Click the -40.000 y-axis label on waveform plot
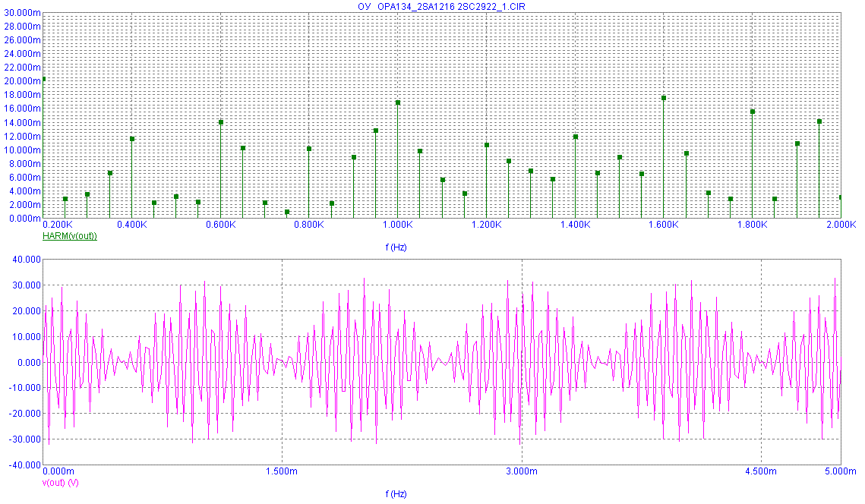The width and height of the screenshot is (865, 504). tap(26, 465)
